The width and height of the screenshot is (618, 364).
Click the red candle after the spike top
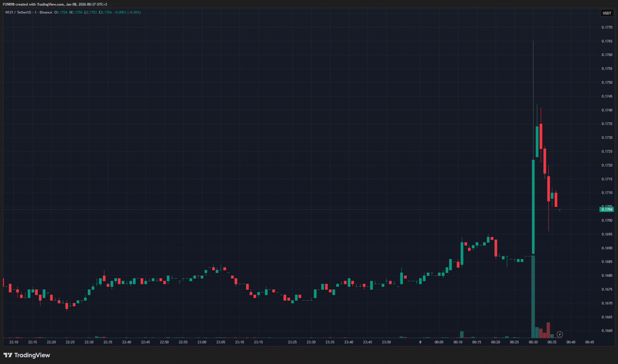point(541,136)
